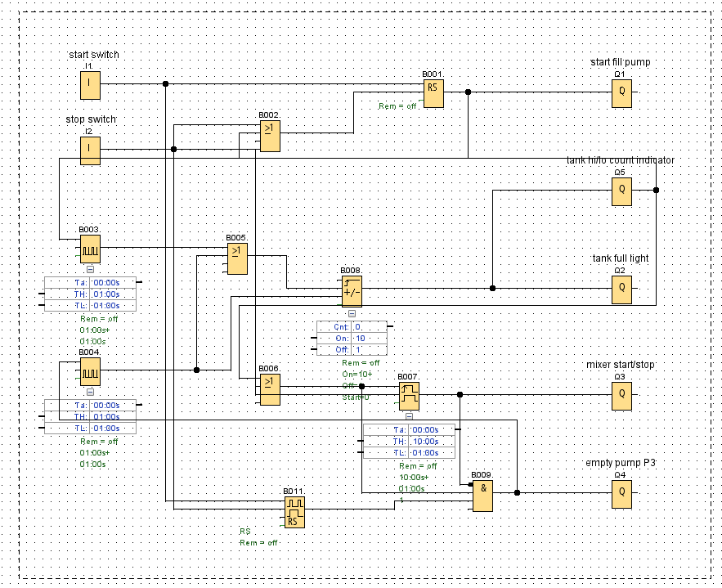Click the Q1 start fill pump output
Viewport: 722px width, 588px height.
click(621, 92)
